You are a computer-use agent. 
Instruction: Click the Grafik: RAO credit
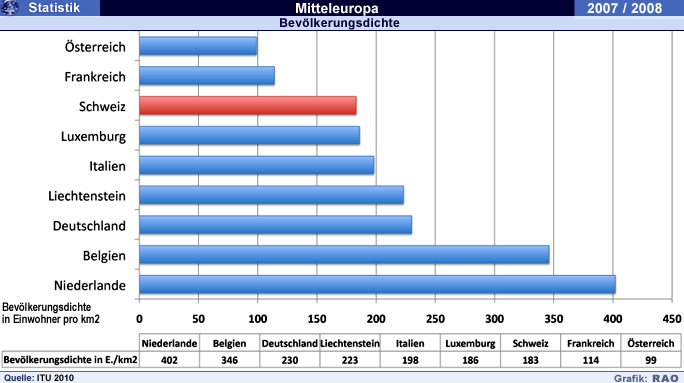(646, 378)
